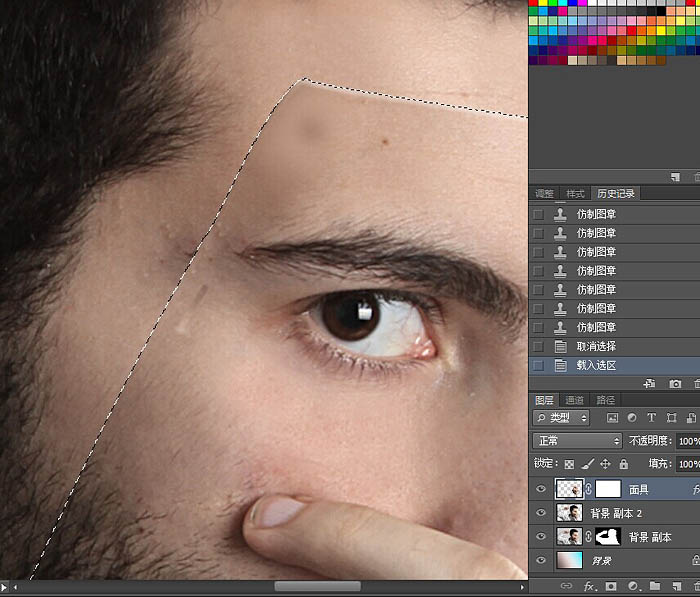Switch to the 路径 tab
700x597 pixels.
pyautogui.click(x=605, y=400)
